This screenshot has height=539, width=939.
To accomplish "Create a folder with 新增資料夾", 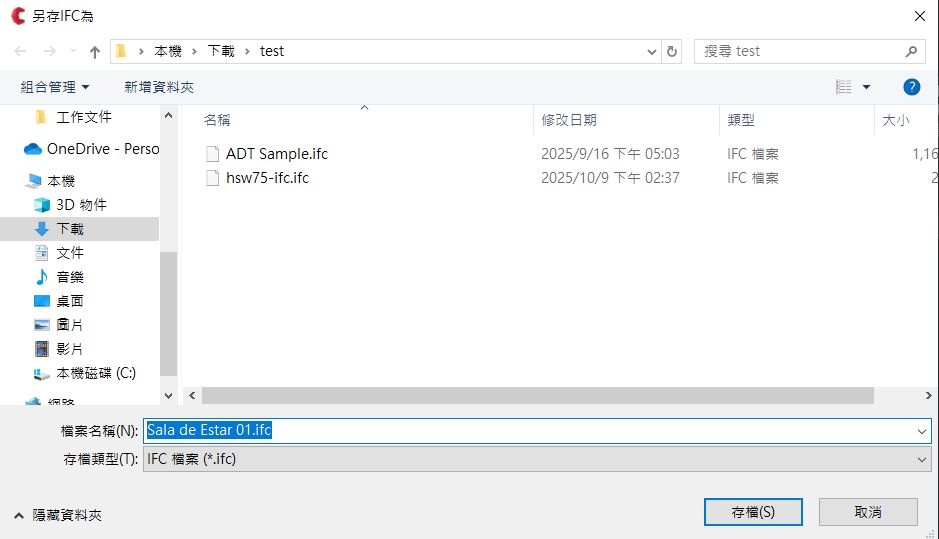I will (159, 87).
